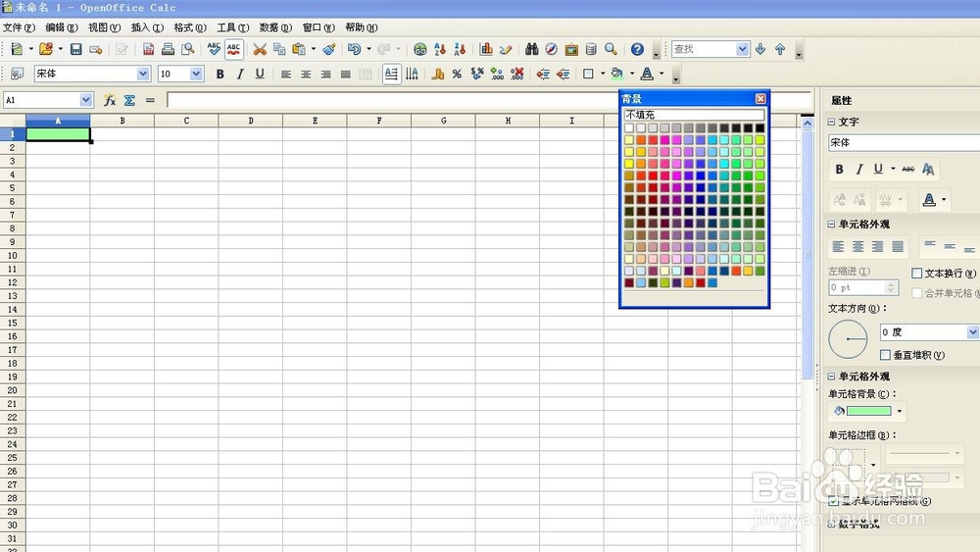Enable the 文本换行 checkbox
The height and width of the screenshot is (552, 980).
(917, 274)
